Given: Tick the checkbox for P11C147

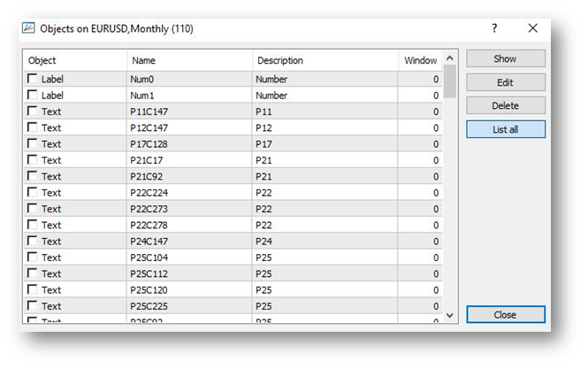Looking at the screenshot, I should (x=32, y=111).
